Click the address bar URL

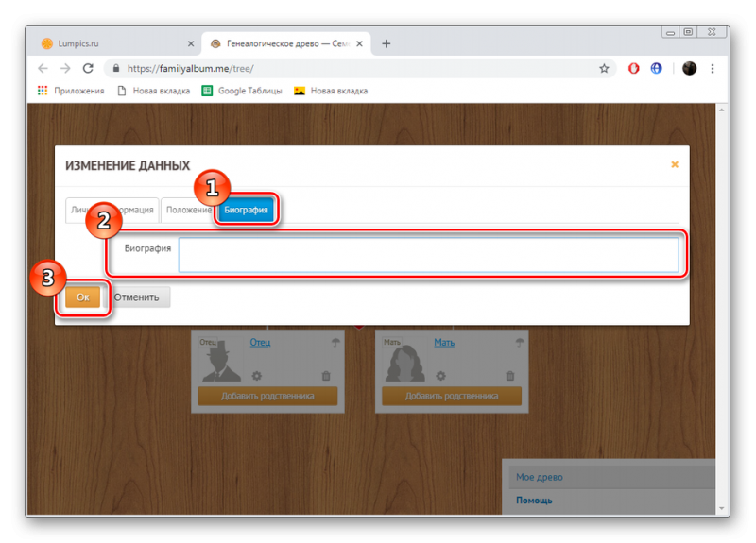coord(191,68)
